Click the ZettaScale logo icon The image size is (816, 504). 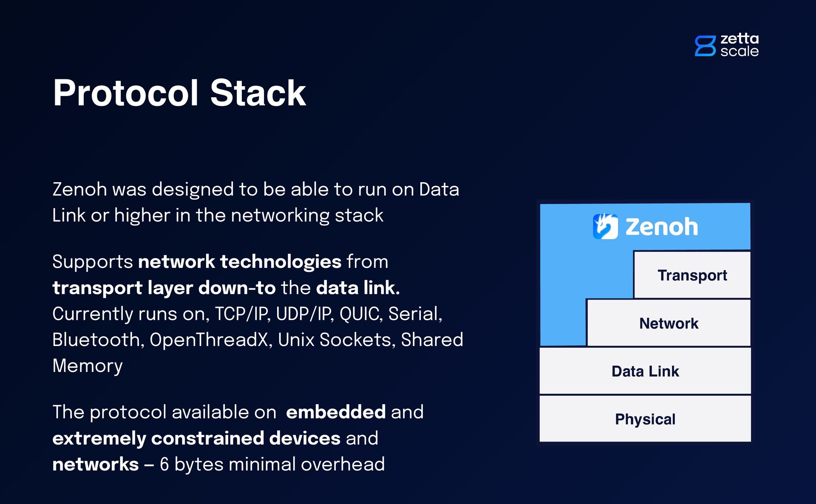click(705, 46)
